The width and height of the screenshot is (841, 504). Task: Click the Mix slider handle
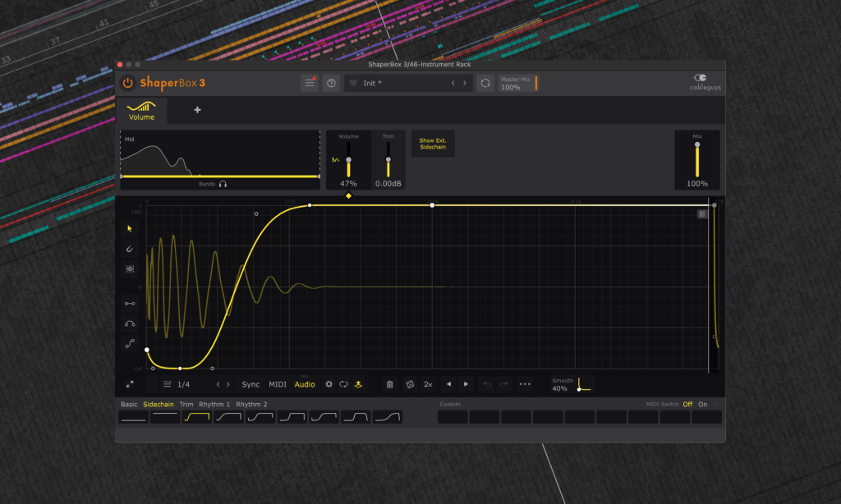(x=697, y=145)
